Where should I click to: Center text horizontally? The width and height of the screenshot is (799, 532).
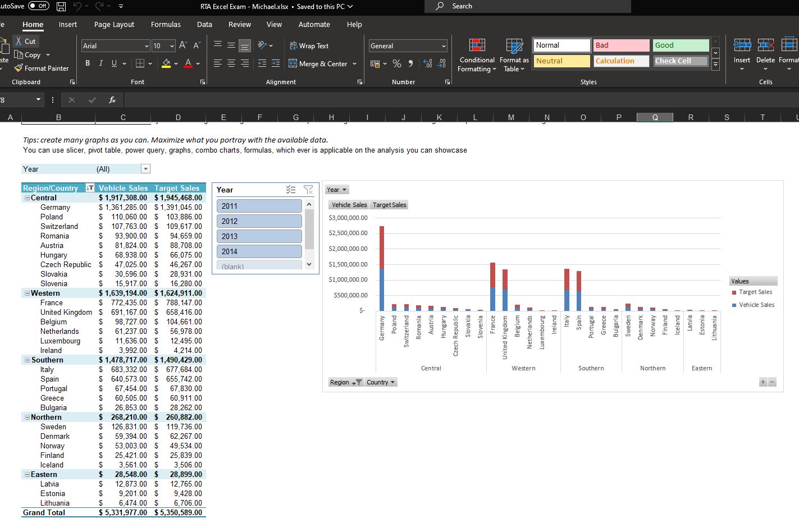(231, 63)
